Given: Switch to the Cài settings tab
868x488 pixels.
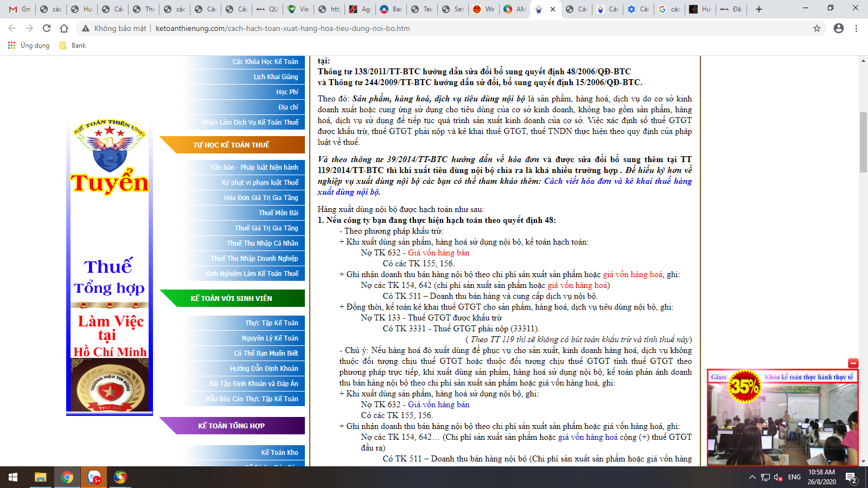Looking at the screenshot, I should tap(639, 9).
